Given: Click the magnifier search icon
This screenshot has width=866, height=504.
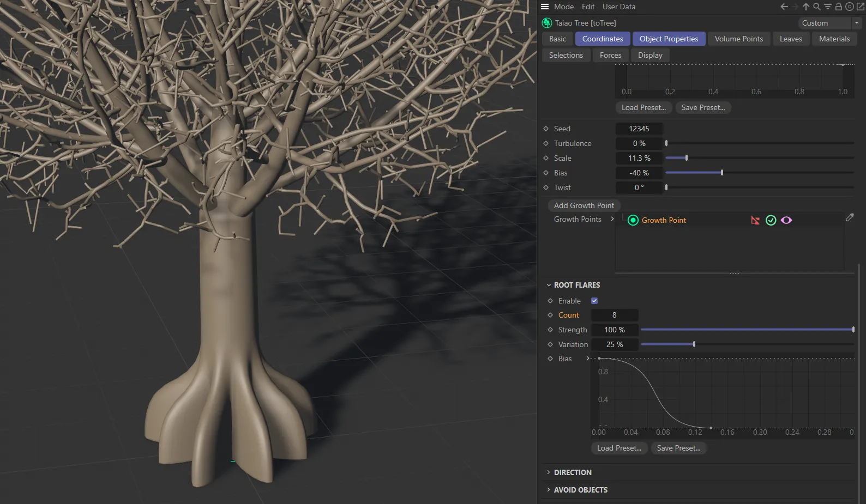Looking at the screenshot, I should 817,7.
